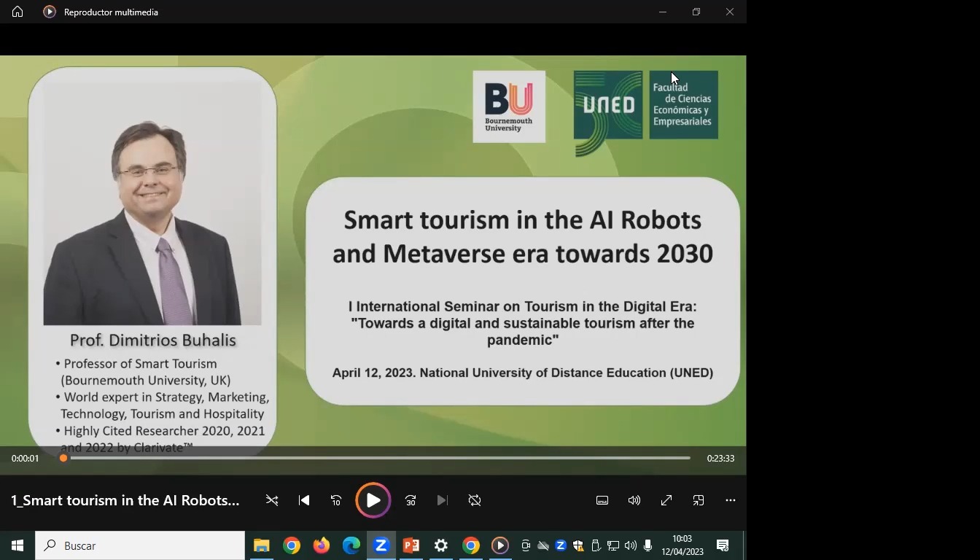
Task: Click the total duration 0:23:33
Action: tap(720, 459)
